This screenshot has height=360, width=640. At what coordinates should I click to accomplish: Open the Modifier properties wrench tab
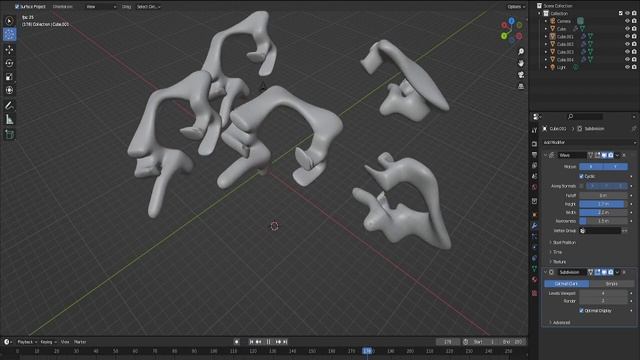click(534, 226)
